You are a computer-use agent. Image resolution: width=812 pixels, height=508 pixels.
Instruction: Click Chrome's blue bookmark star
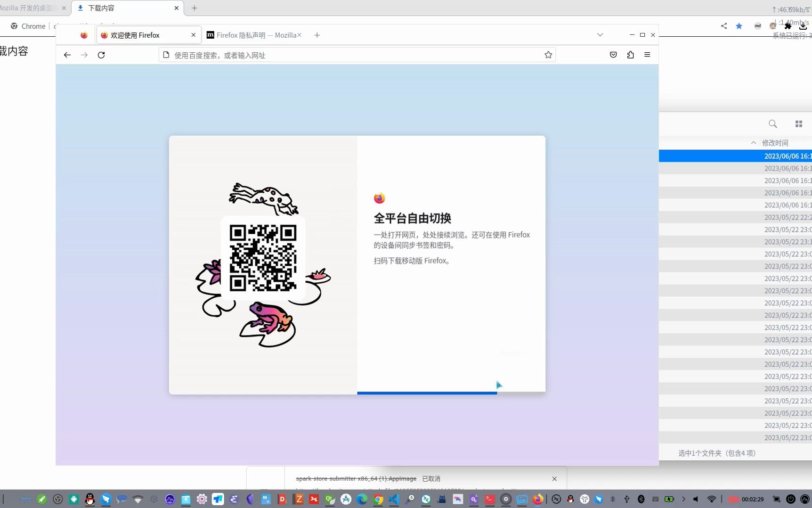click(739, 26)
